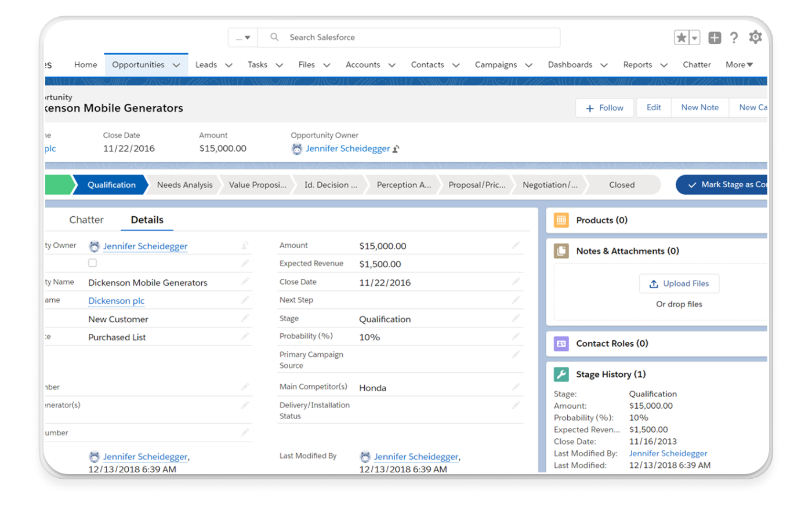The height and width of the screenshot is (524, 812).
Task: Expand the Leads tab dropdown chevron
Action: [x=229, y=65]
